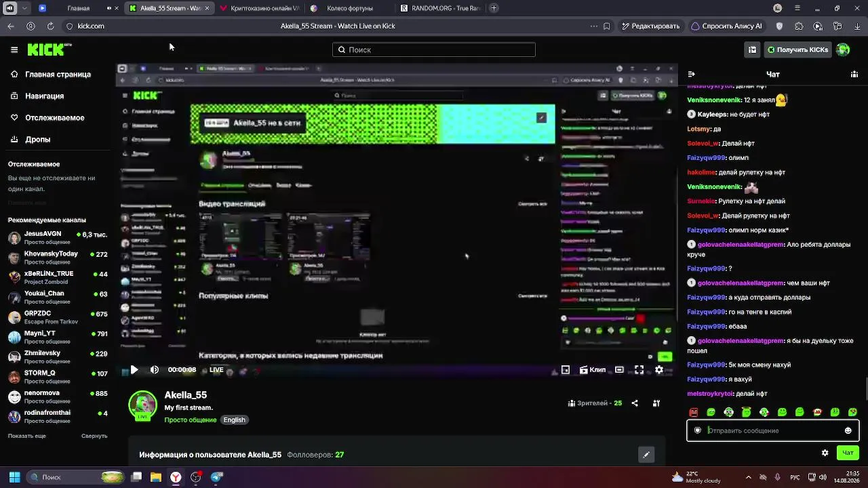The image size is (868, 488).
Task: Click the send message chat field
Action: (x=773, y=430)
